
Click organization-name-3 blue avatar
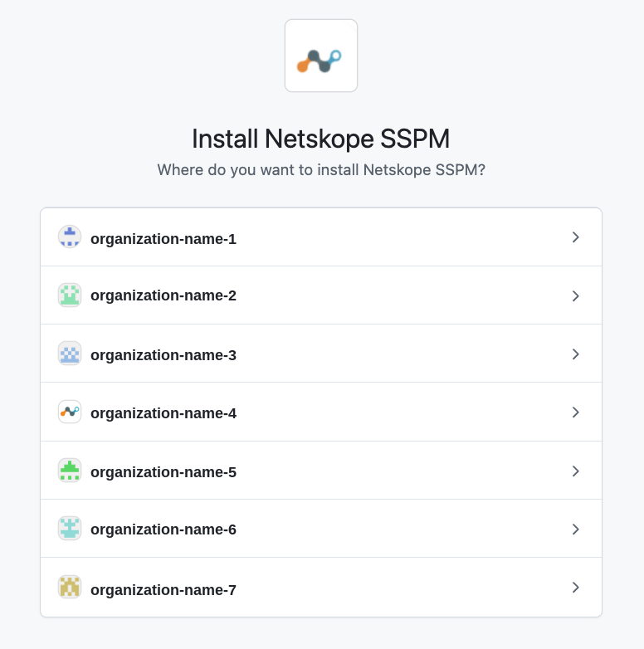(x=70, y=354)
